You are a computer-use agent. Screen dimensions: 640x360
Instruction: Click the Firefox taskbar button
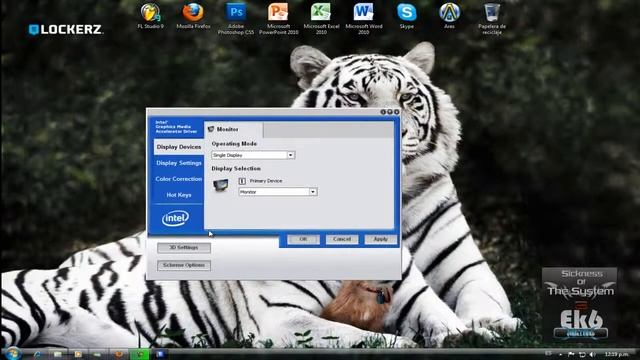(x=119, y=354)
